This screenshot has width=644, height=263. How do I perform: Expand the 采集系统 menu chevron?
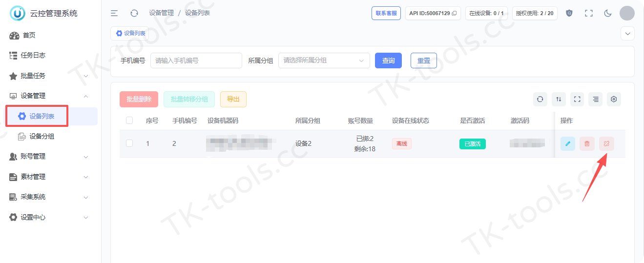point(86,197)
